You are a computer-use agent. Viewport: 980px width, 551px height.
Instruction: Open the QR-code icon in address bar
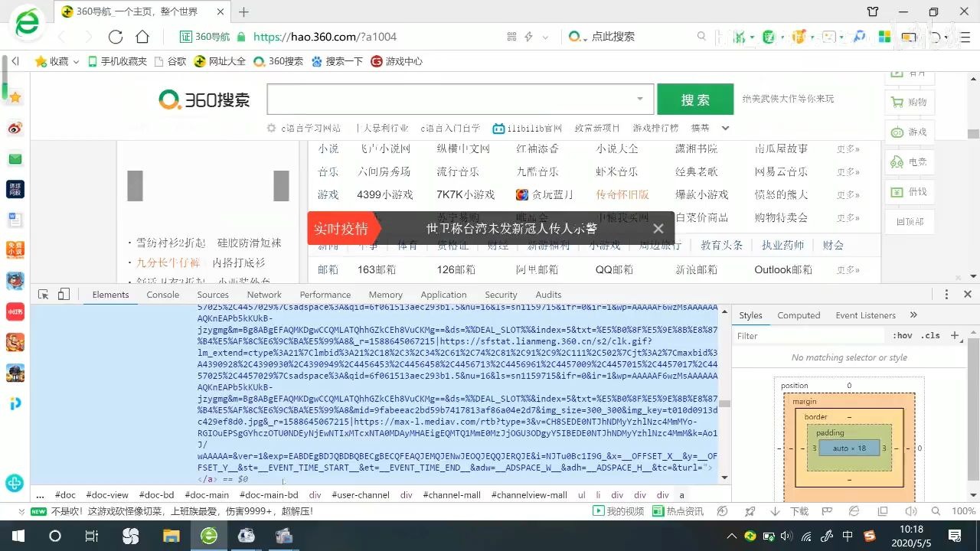512,37
